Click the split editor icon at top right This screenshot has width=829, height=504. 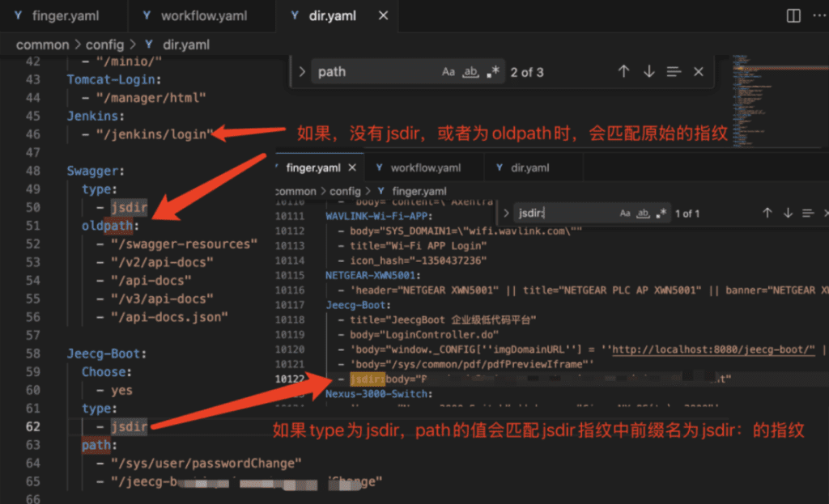pos(793,15)
